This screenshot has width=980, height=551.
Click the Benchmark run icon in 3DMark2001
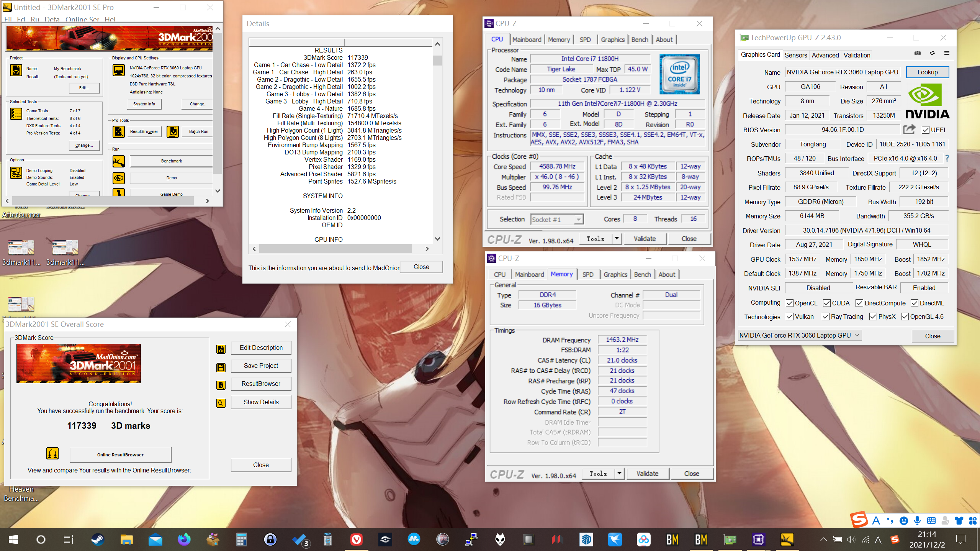[118, 161]
